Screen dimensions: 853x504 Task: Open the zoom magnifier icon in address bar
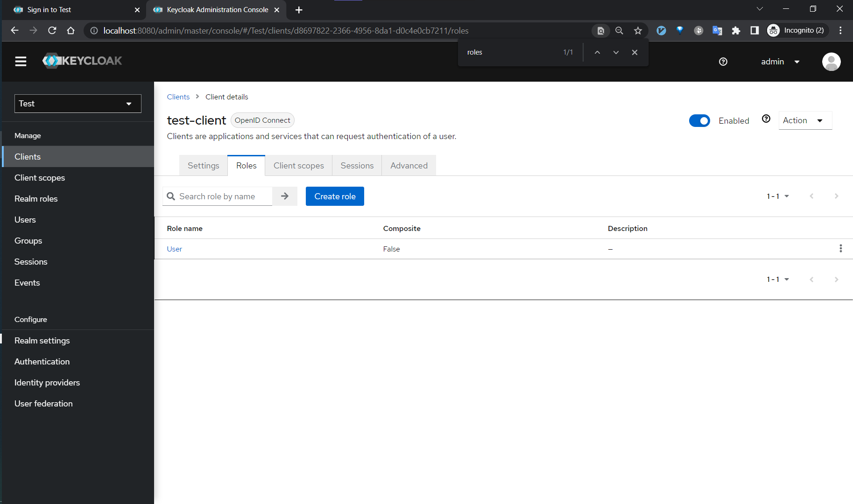(x=619, y=30)
